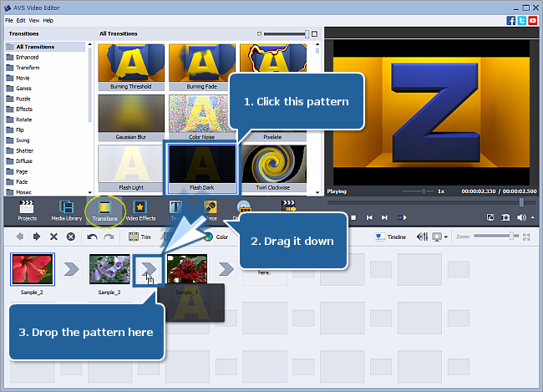Open the Help menu
The height and width of the screenshot is (392, 543).
coord(48,20)
